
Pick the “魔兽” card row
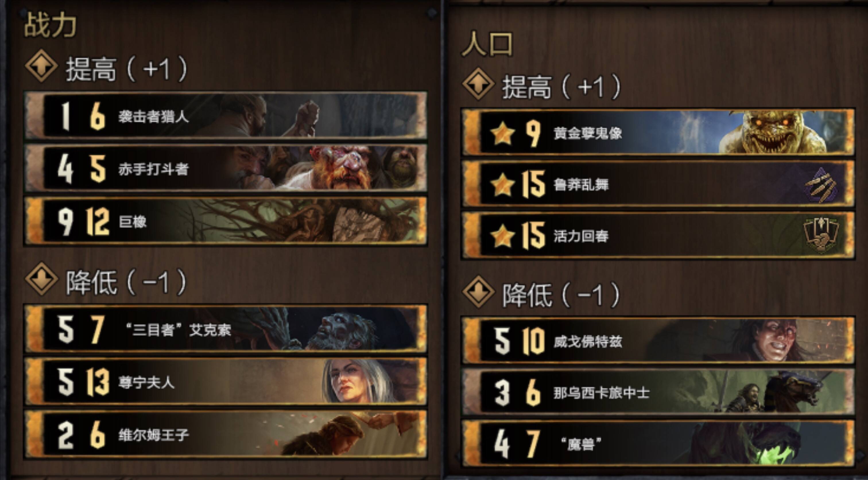pos(658,443)
